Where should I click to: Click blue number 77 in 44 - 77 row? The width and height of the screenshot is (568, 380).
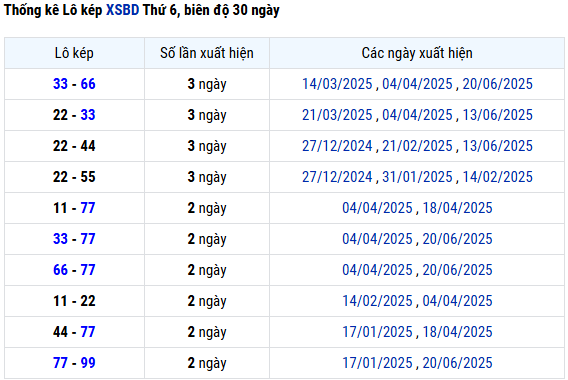(88, 332)
